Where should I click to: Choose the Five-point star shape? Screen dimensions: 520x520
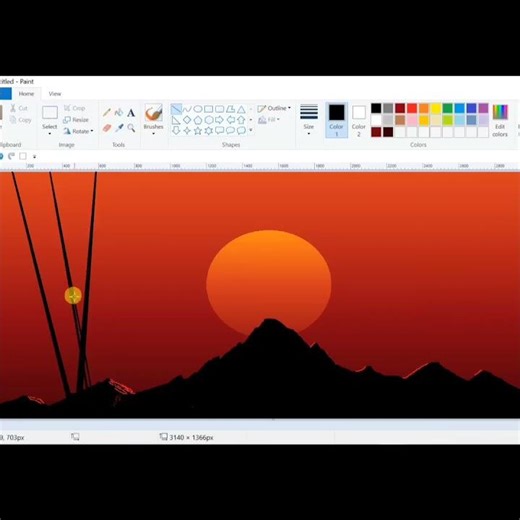pyautogui.click(x=198, y=131)
